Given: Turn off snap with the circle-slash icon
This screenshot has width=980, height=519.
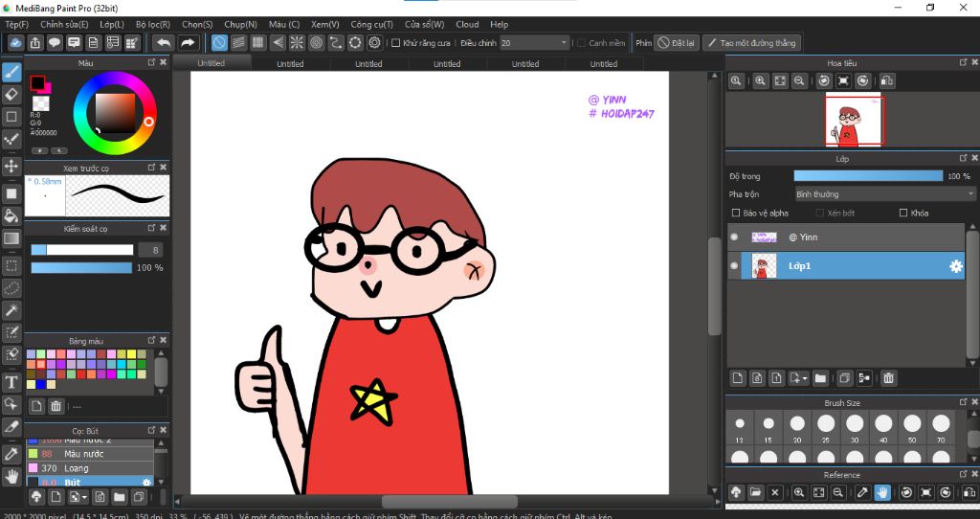Looking at the screenshot, I should tap(219, 43).
